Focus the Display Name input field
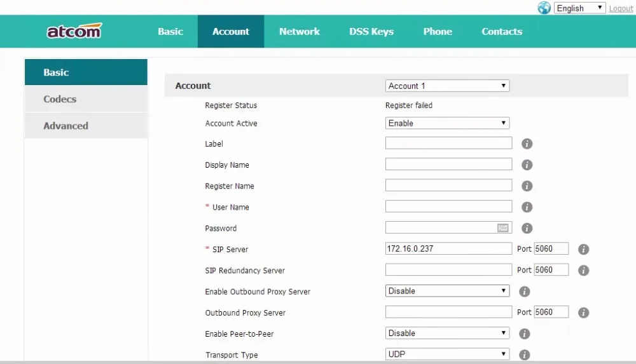 coord(448,164)
